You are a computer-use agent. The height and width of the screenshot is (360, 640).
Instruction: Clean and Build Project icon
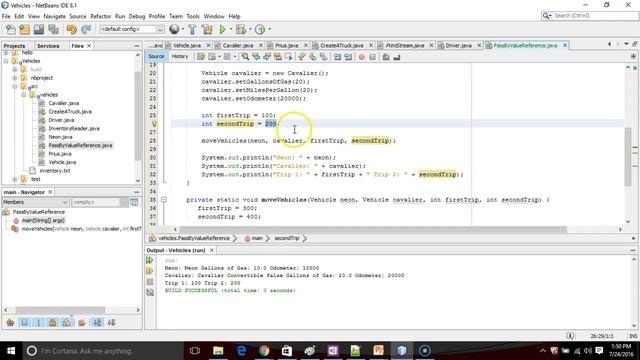pos(207,29)
